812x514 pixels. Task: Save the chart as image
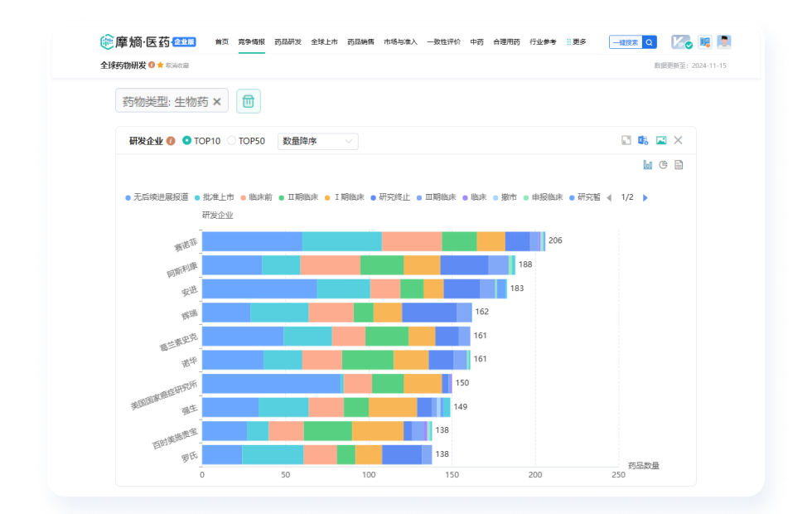coord(661,140)
